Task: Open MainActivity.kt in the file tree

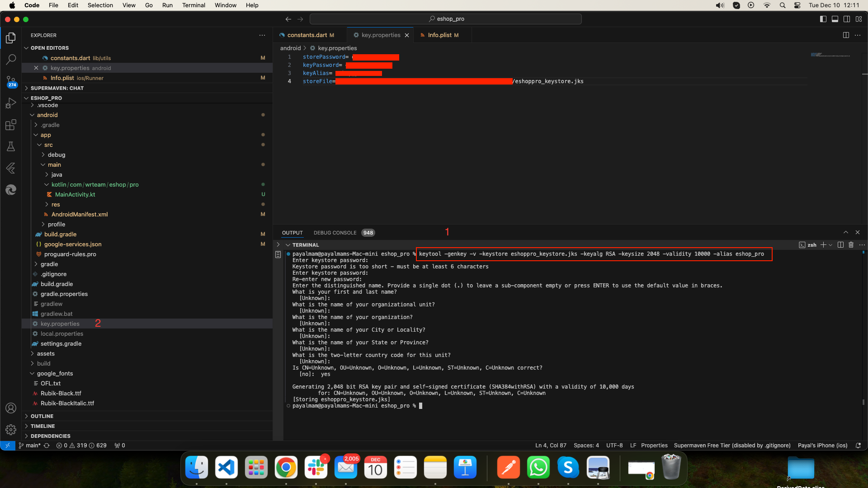Action: 75,194
